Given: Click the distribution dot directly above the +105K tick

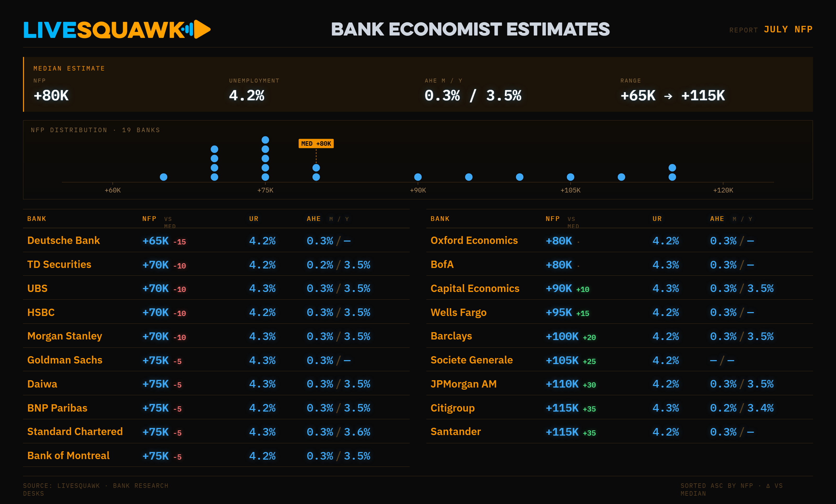Looking at the screenshot, I should (571, 177).
